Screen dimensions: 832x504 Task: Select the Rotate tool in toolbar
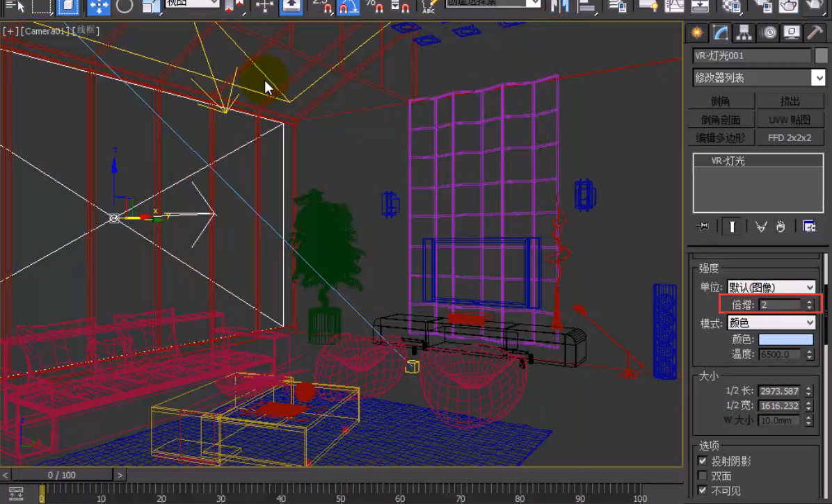pos(125,7)
